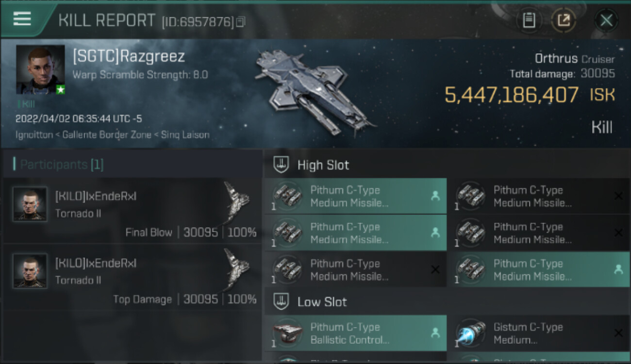This screenshot has width=631, height=364.
Task: Open the hamburger menu icon
Action: pyautogui.click(x=22, y=19)
